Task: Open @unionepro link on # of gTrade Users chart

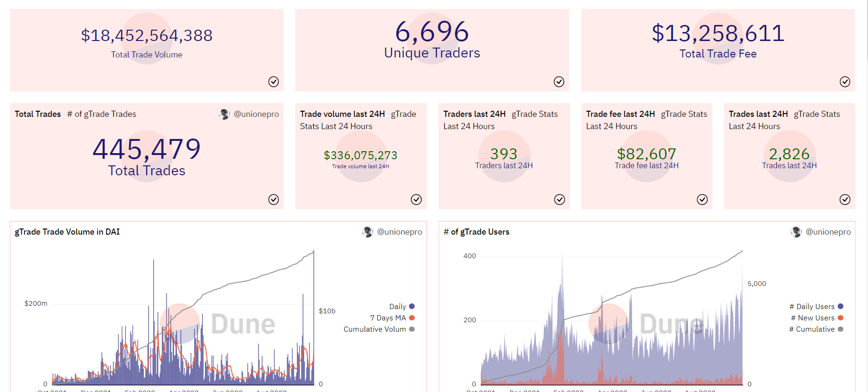Action: (828, 232)
